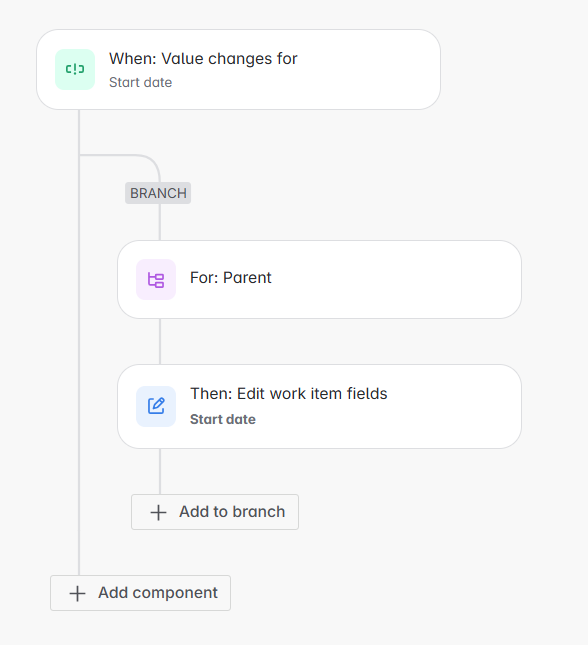Click the blue pencil edit action icon
The image size is (588, 645).
click(x=156, y=406)
